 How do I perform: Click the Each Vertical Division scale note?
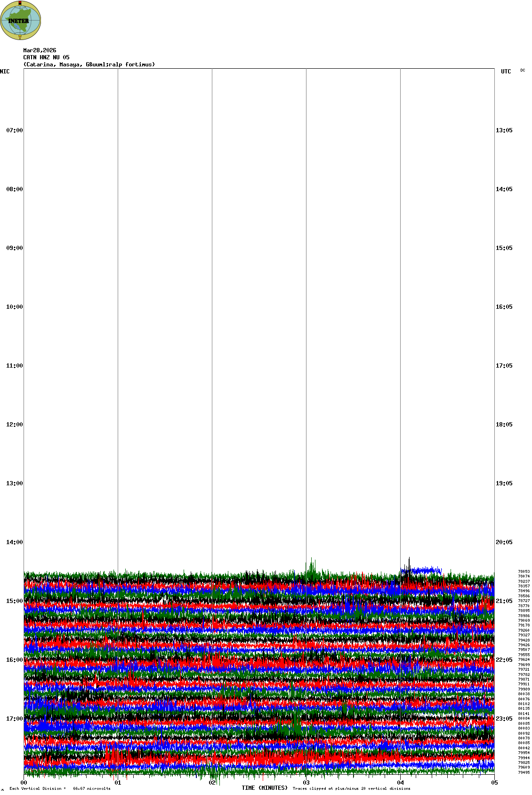(x=60, y=788)
